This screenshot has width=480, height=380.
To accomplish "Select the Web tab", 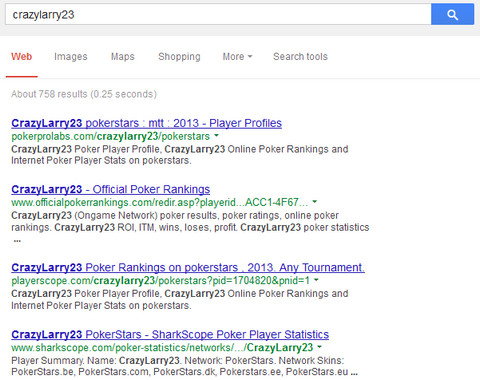I will click(x=22, y=57).
